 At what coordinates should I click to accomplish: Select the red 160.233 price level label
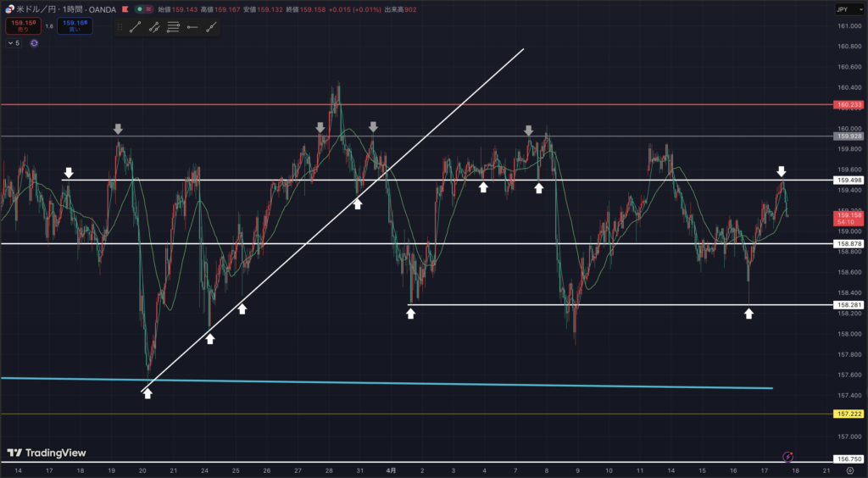849,105
